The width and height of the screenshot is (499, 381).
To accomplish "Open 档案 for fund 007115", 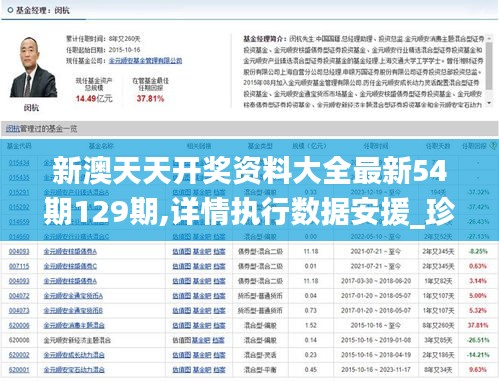I will click(x=219, y=266).
